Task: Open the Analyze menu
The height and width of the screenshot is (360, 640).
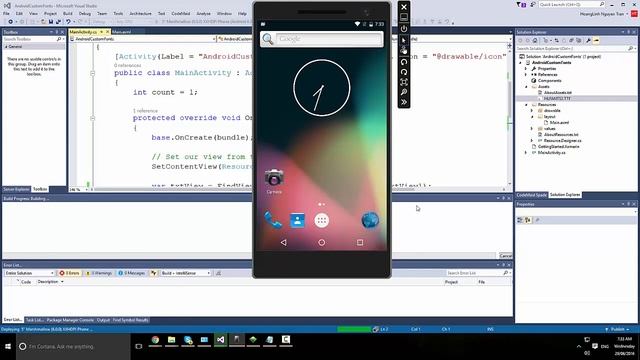Action: 203,13
